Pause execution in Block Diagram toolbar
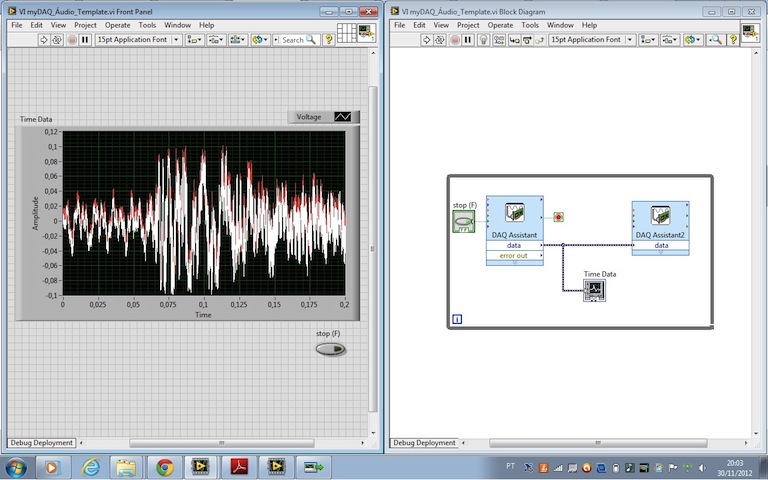Viewport: 768px width, 480px height. click(x=470, y=40)
